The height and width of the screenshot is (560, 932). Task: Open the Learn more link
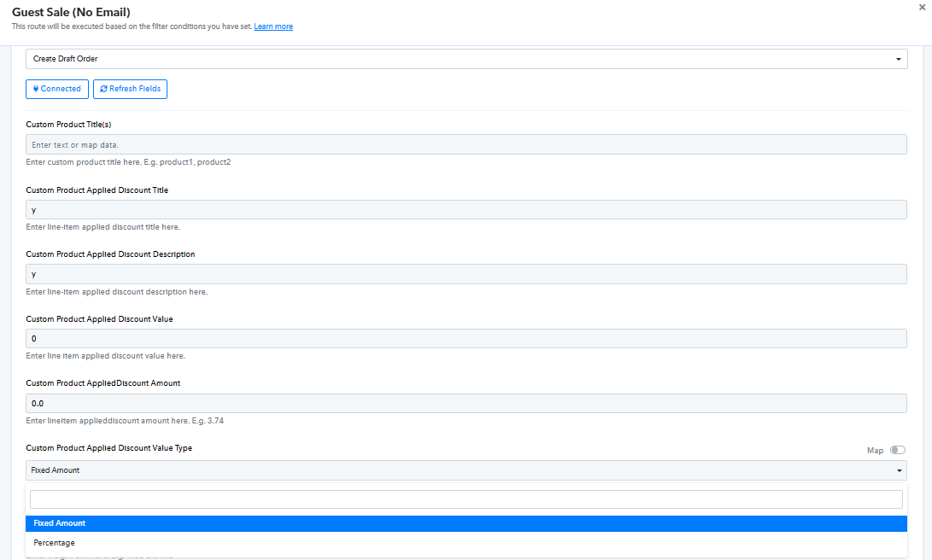273,26
